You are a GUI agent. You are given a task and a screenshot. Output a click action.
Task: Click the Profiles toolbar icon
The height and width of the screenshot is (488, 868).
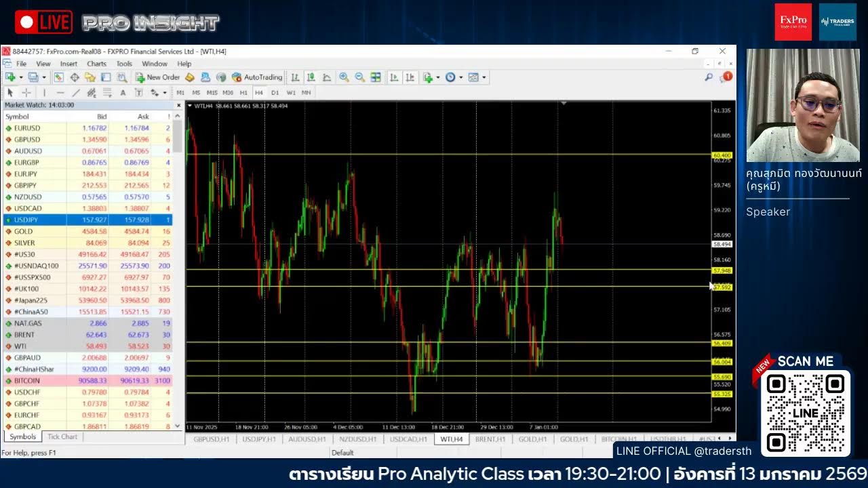[33, 77]
